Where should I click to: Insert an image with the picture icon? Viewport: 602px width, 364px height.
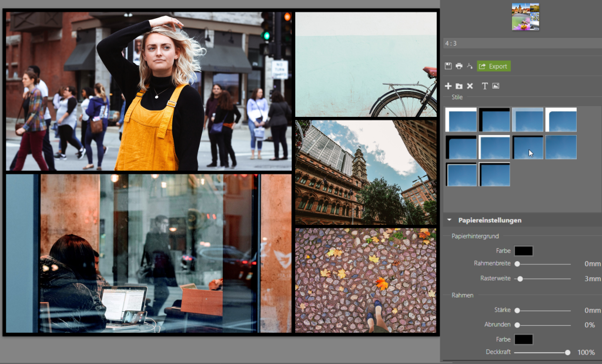[x=496, y=86]
